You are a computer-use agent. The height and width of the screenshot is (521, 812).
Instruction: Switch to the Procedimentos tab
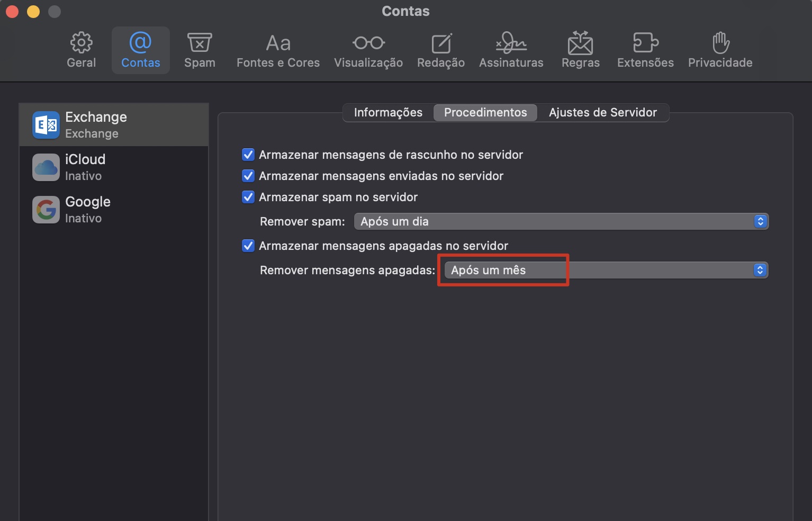point(485,112)
